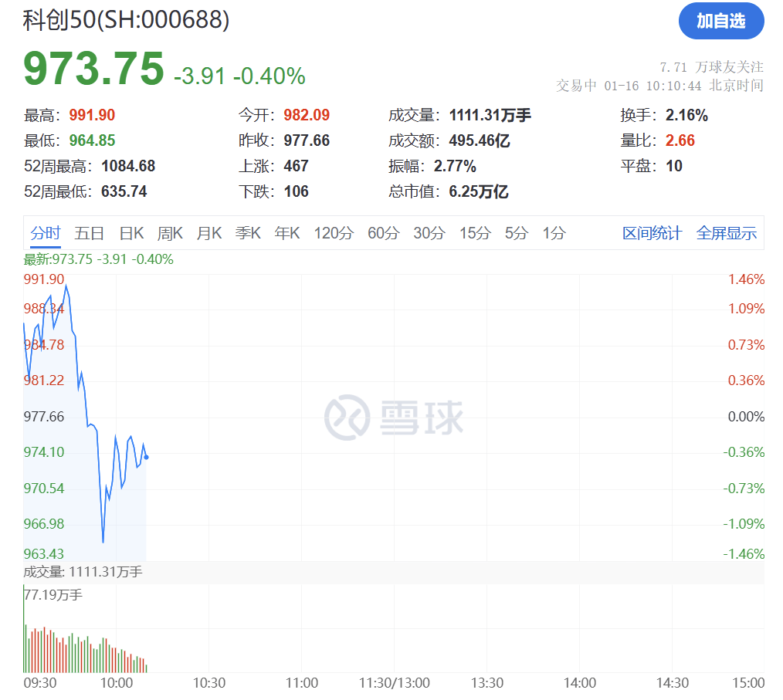783x700 pixels.
Task: Click the 万球友关注 followers count link
Action: [724, 67]
